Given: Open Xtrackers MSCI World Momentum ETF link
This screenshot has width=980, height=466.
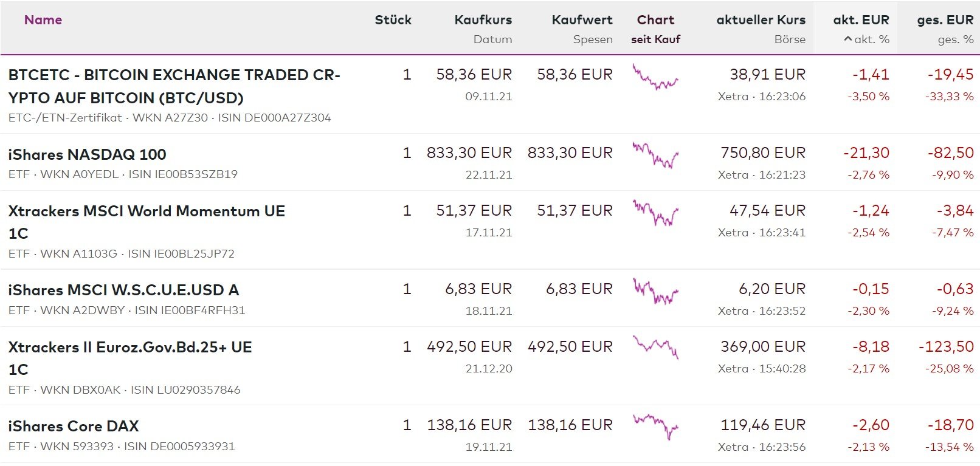Looking at the screenshot, I should (147, 211).
